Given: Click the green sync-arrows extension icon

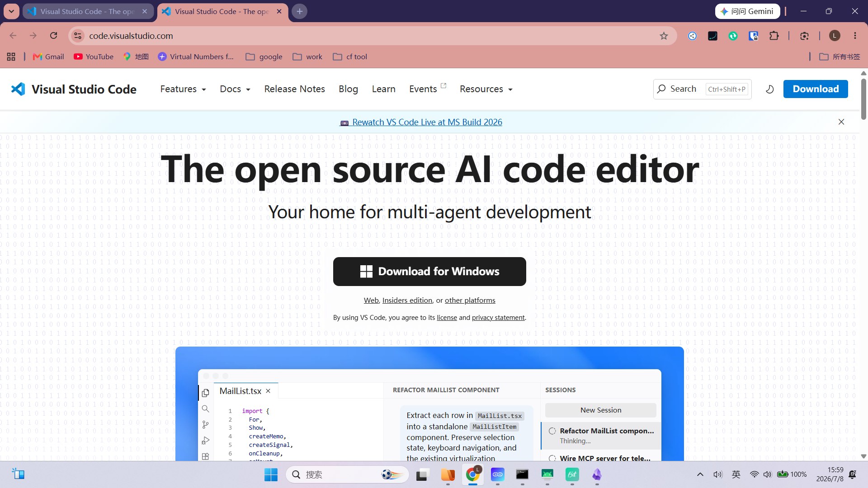Looking at the screenshot, I should coord(733,36).
